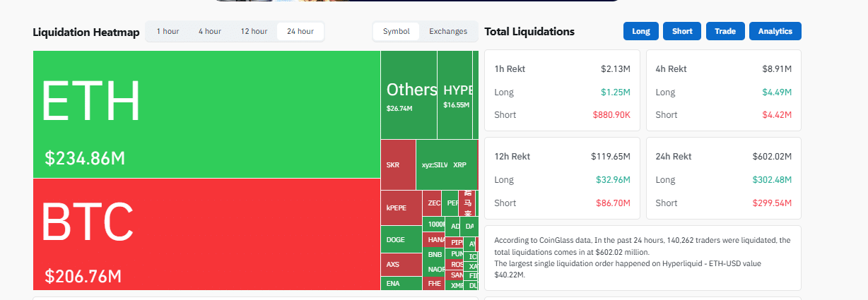Switch heatmap to 4 hour view
The height and width of the screenshot is (300, 868).
click(x=210, y=32)
